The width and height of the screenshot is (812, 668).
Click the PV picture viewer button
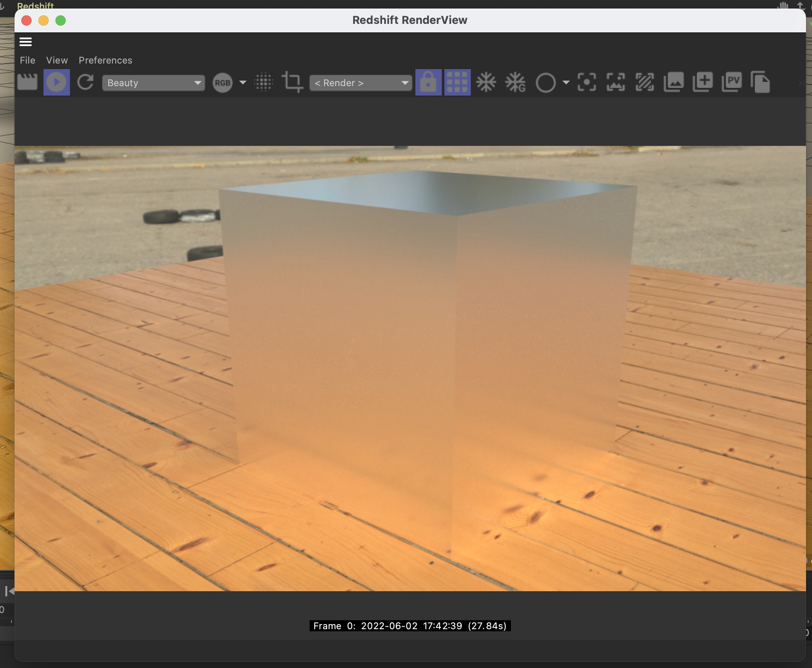(731, 82)
